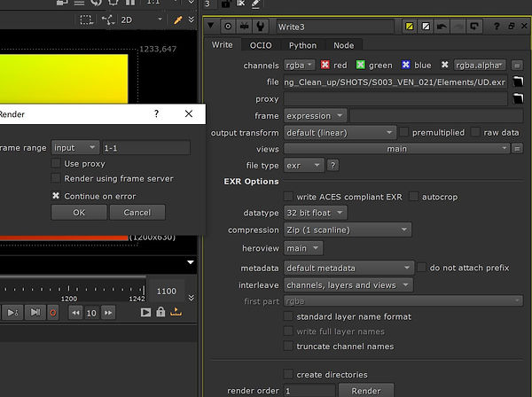
Task: Open the rgba.alpha channel dropdown
Action: [480, 65]
